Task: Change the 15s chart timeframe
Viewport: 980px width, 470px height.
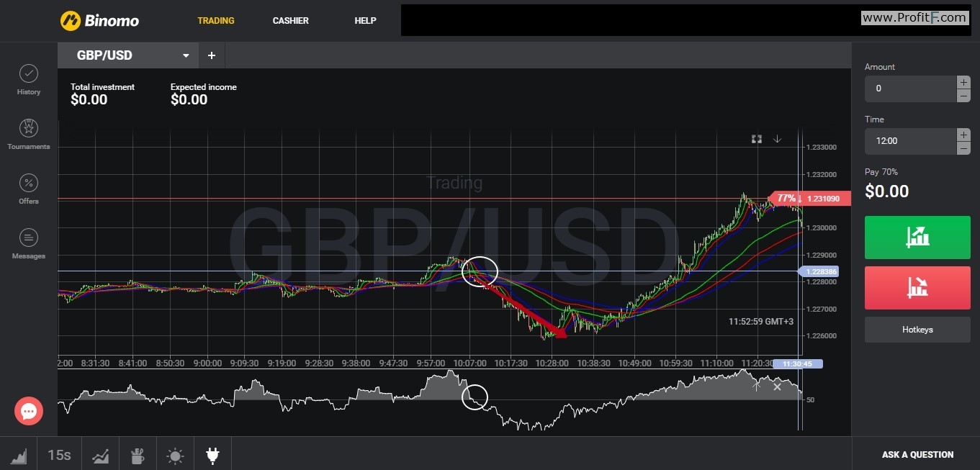Action: 59,455
